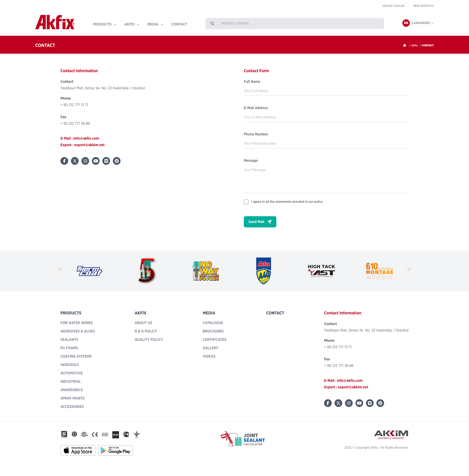Open CERTIFICATES footer link
Image resolution: width=469 pixels, height=476 pixels.
pyautogui.click(x=215, y=340)
